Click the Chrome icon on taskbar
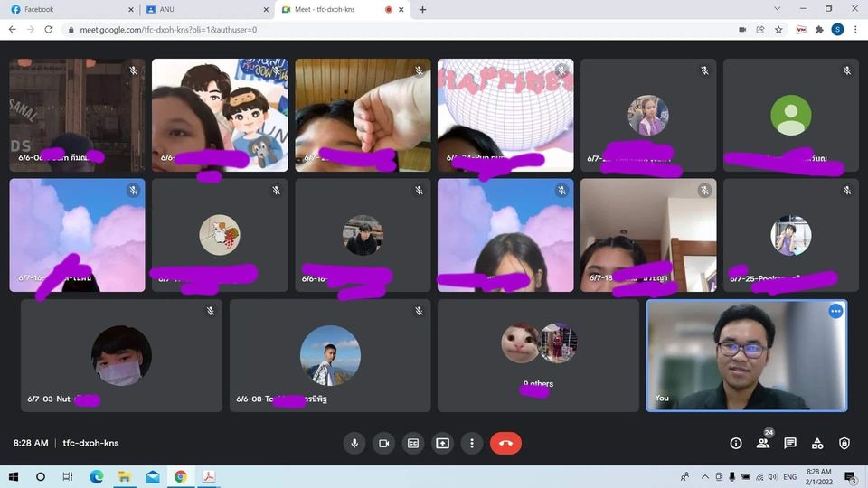The height and width of the screenshot is (488, 868). (x=181, y=476)
